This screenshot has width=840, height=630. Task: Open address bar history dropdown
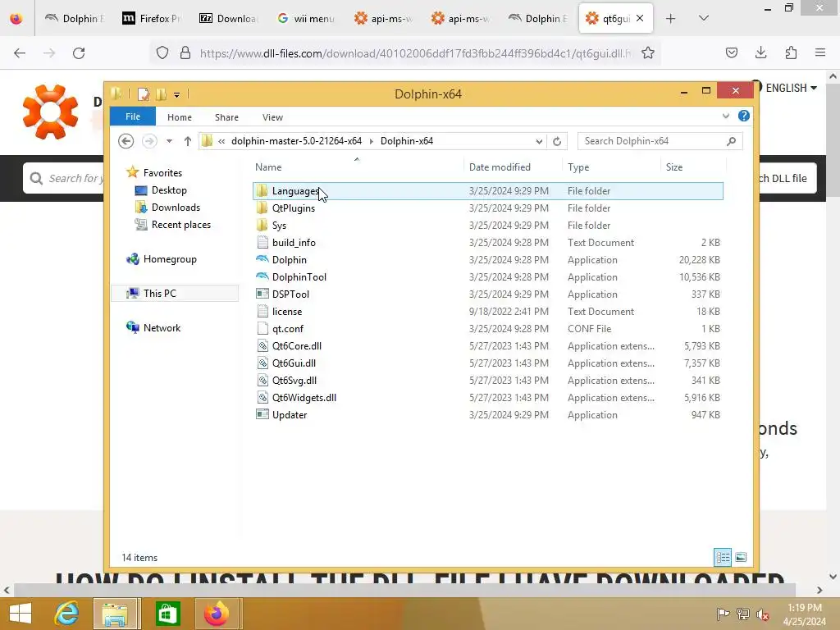pos(539,141)
